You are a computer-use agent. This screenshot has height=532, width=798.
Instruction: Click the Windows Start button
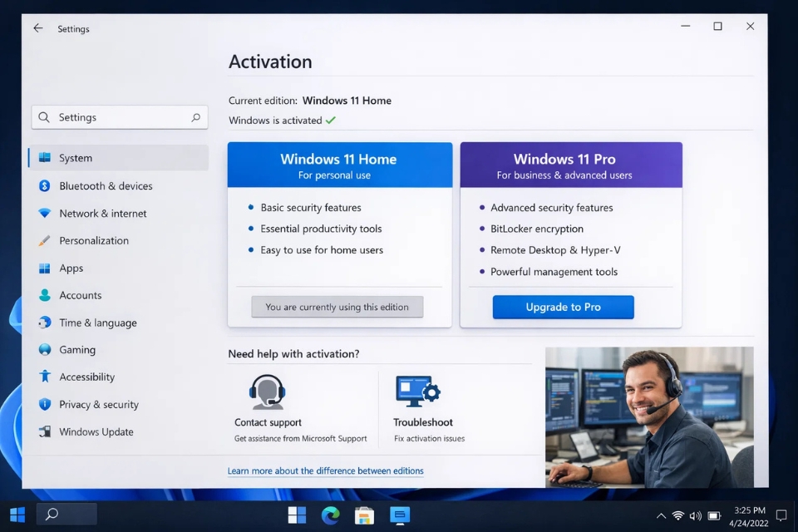(17, 514)
